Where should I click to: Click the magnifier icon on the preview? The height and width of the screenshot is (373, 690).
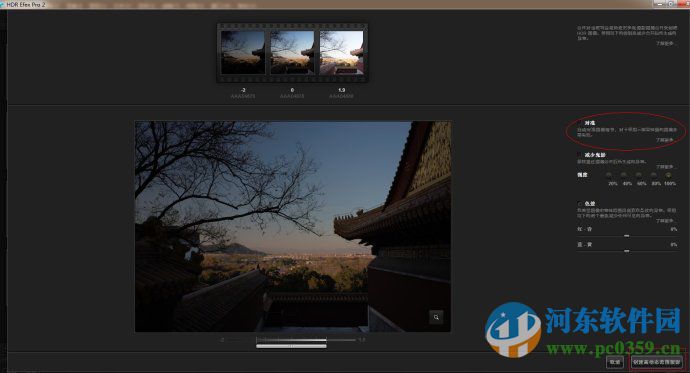tap(436, 317)
